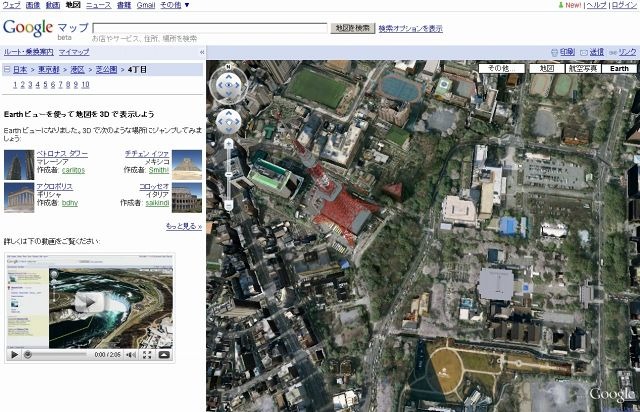Screen dimensions: 640x412
Task: Click the ログイン login link
Action: click(x=624, y=5)
